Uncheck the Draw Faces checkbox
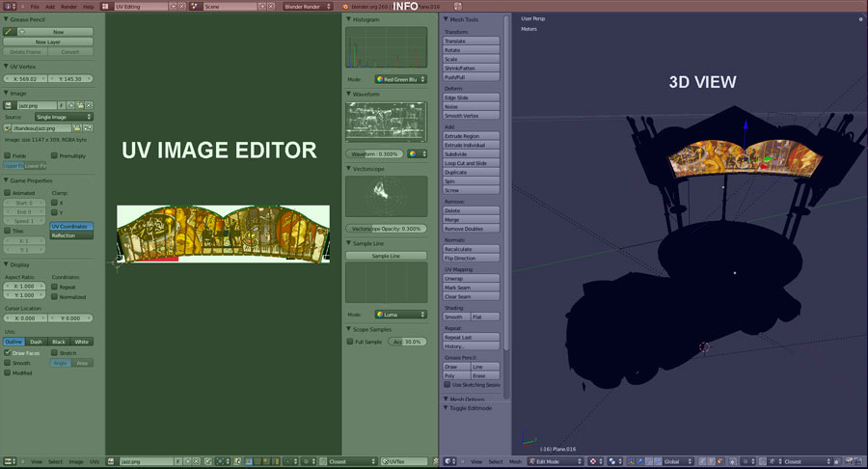 point(8,353)
